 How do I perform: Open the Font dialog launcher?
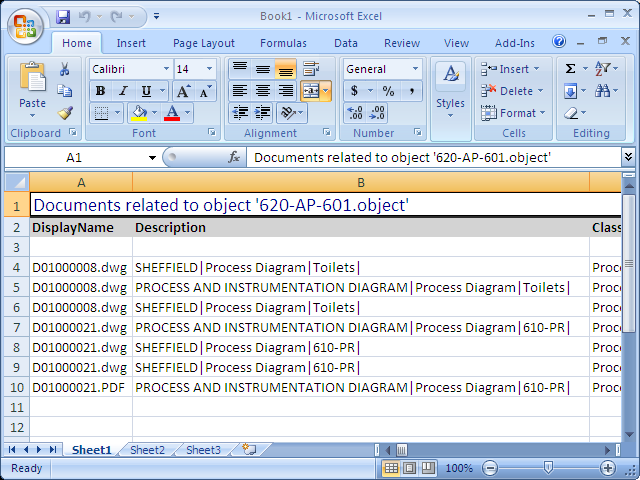point(211,132)
